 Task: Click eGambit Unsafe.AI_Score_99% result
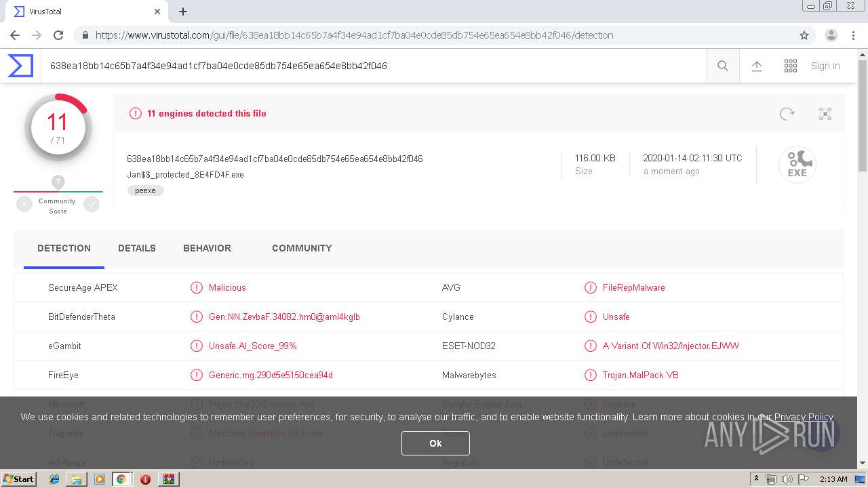253,346
